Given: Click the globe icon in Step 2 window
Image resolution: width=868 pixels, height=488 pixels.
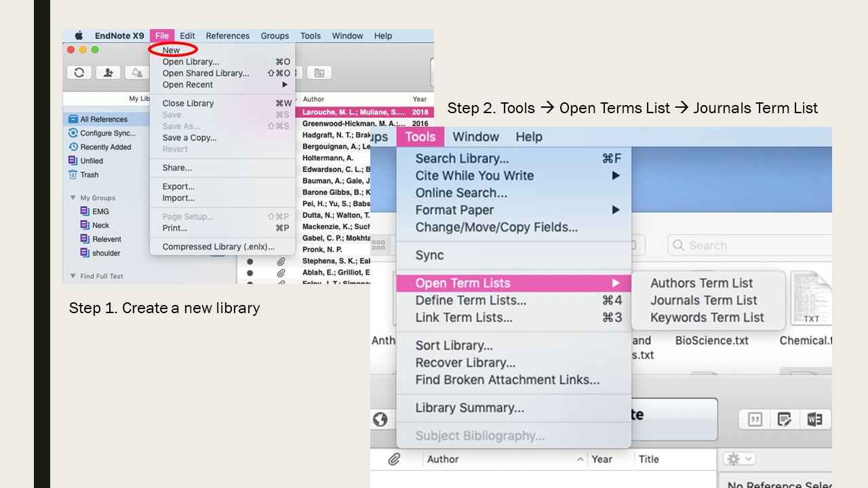Looking at the screenshot, I should 380,420.
